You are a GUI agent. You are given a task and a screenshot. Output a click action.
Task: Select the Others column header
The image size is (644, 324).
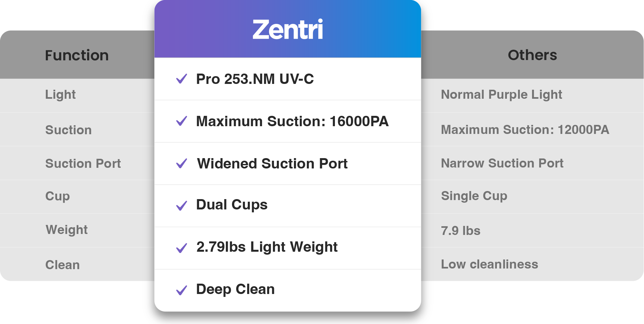click(532, 55)
